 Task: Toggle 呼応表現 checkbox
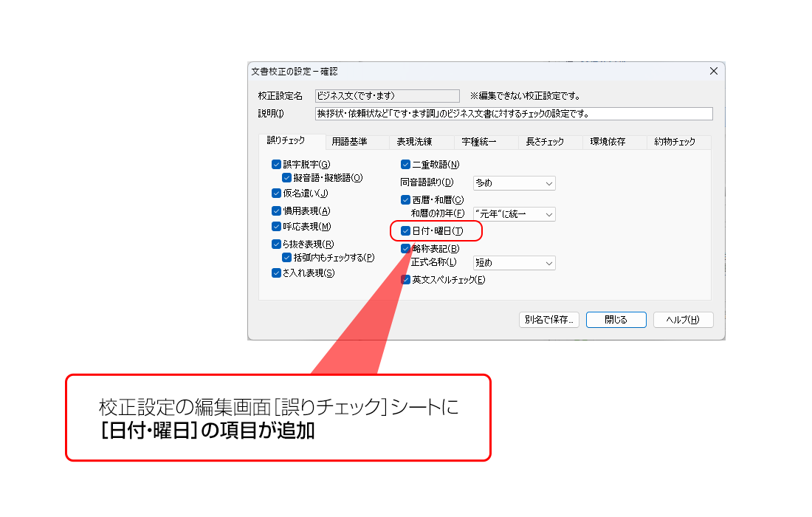tap(277, 227)
